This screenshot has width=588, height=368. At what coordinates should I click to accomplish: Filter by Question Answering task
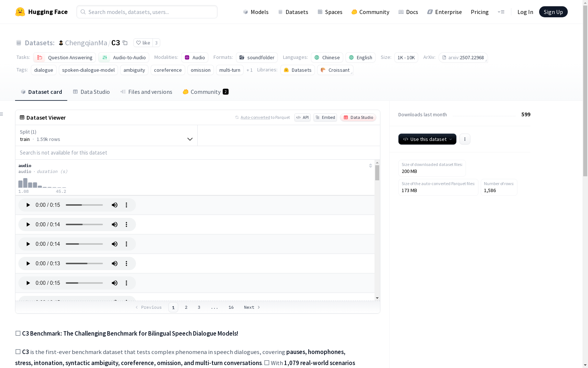tap(65, 57)
